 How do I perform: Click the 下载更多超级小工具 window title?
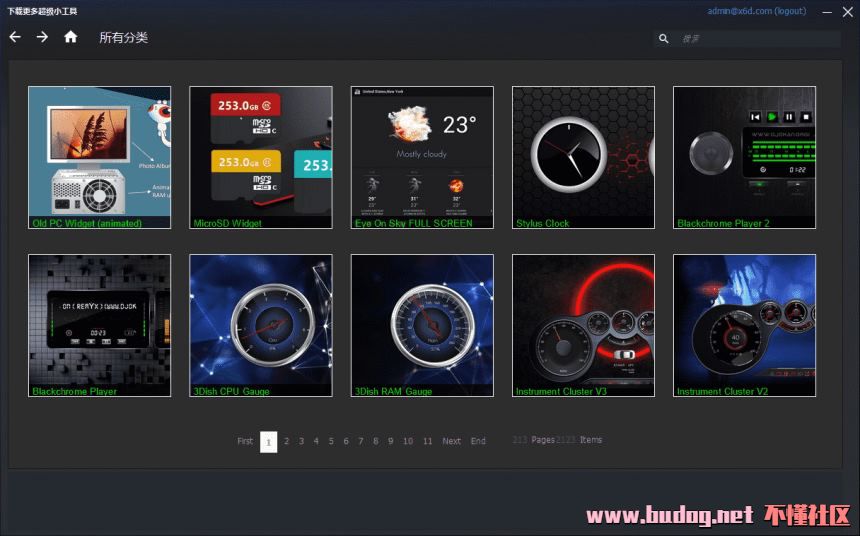pyautogui.click(x=42, y=11)
